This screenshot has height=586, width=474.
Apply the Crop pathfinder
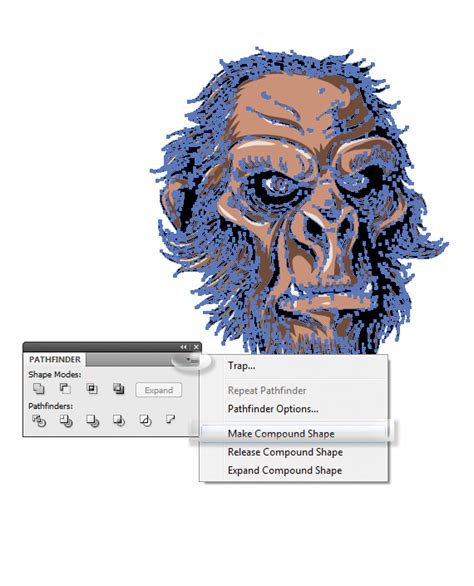(x=119, y=420)
